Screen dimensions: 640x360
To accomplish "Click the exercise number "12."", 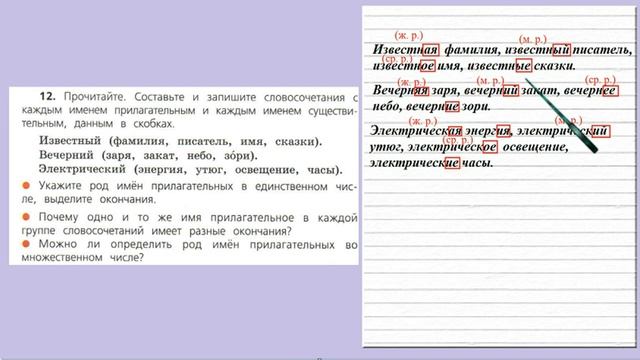I will tap(47, 96).
